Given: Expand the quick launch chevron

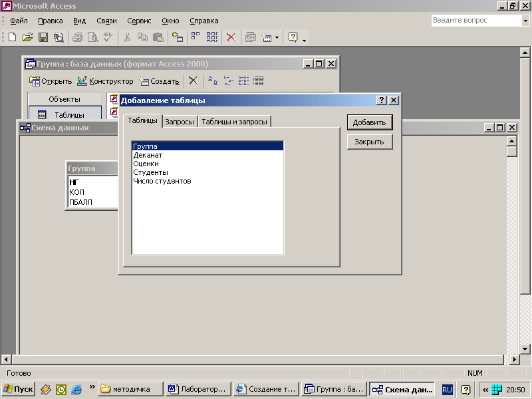Looking at the screenshot, I should point(92,387).
